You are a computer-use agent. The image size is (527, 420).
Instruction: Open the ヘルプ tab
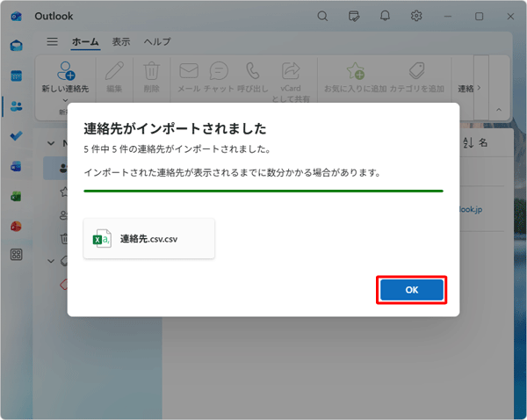coord(157,41)
